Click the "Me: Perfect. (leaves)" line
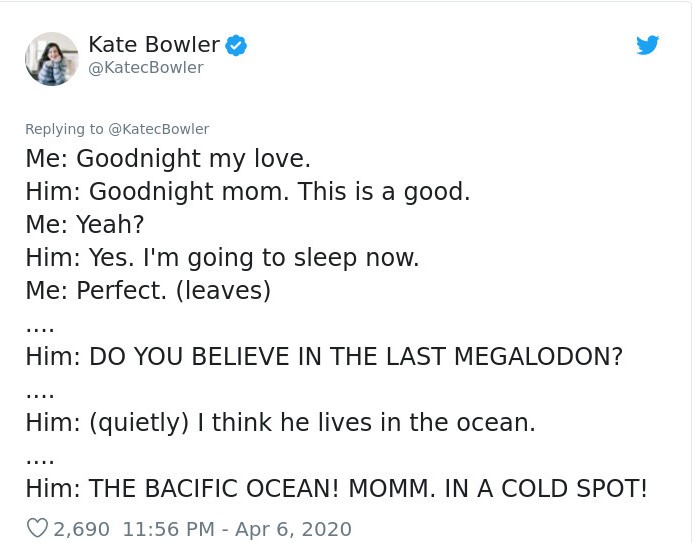This screenshot has width=693, height=543. pos(148,290)
